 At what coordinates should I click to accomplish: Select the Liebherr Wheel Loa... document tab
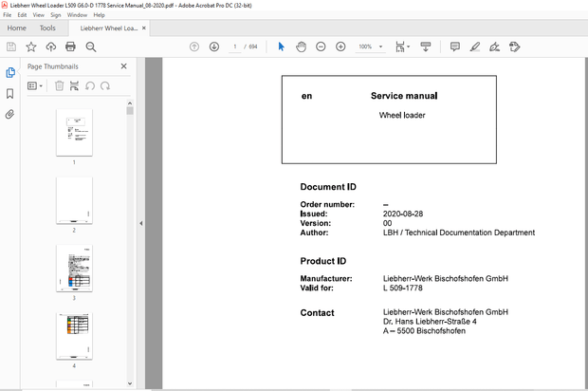click(109, 28)
